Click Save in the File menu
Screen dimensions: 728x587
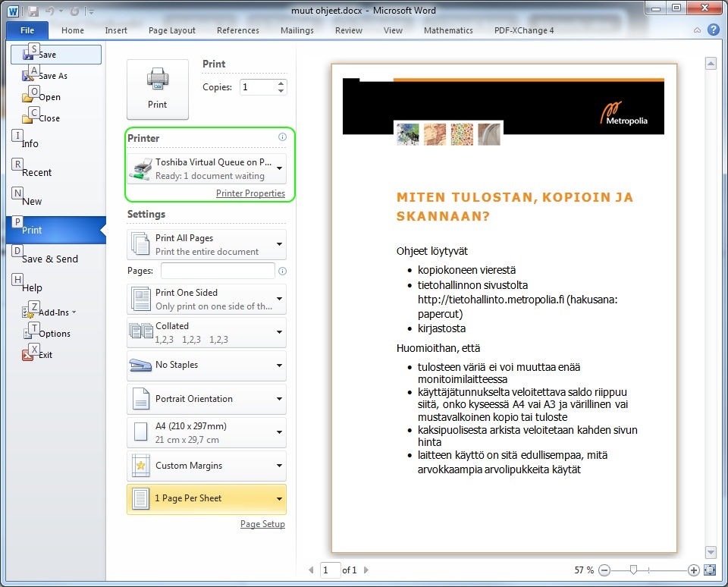pyautogui.click(x=55, y=55)
